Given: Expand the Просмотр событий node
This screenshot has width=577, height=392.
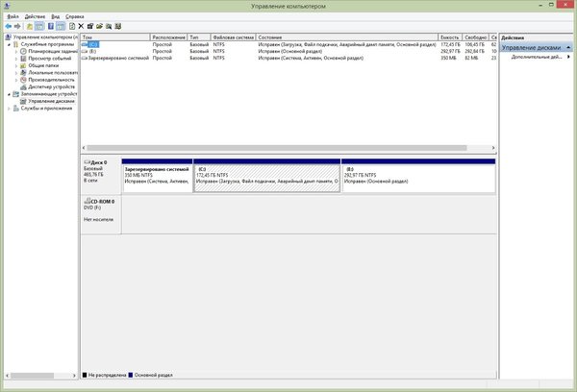Looking at the screenshot, I should (x=16, y=59).
